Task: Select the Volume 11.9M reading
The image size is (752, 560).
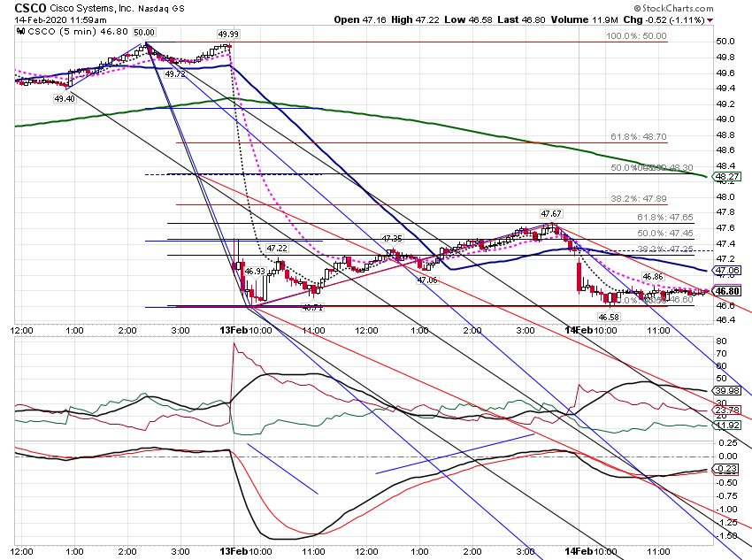Action: [x=585, y=19]
